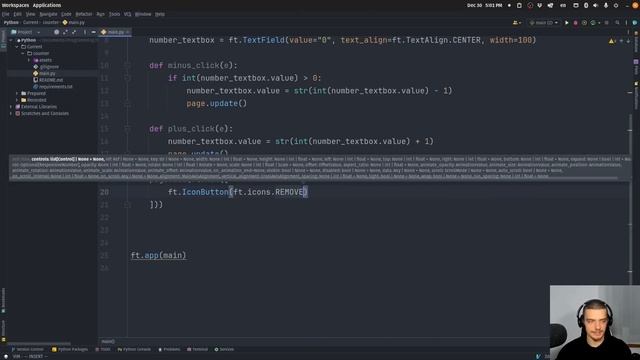The image size is (640, 360).
Task: Click the microphone icon in system tray
Action: 606,5
